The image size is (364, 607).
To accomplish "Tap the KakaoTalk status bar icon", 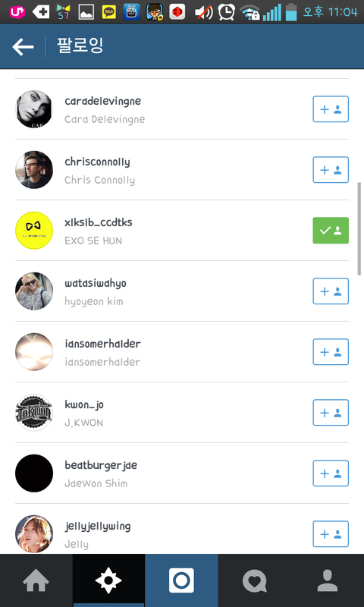I will (x=109, y=12).
